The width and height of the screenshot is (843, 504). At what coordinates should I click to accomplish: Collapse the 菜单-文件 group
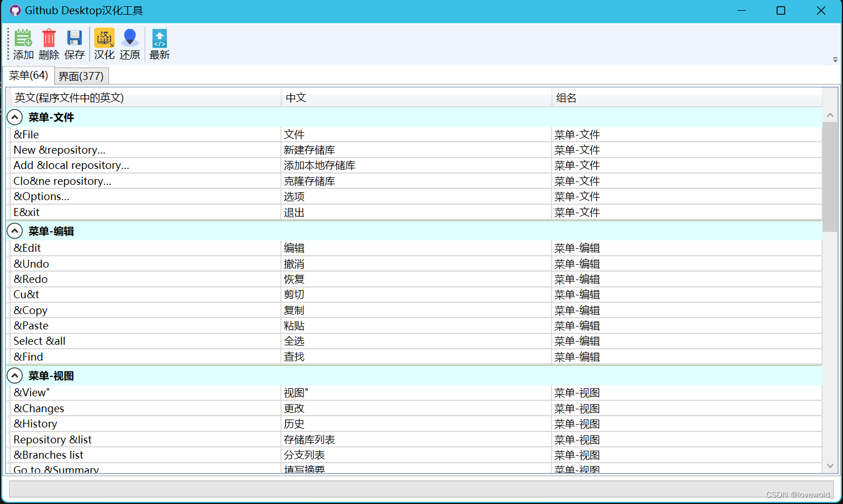(15, 117)
